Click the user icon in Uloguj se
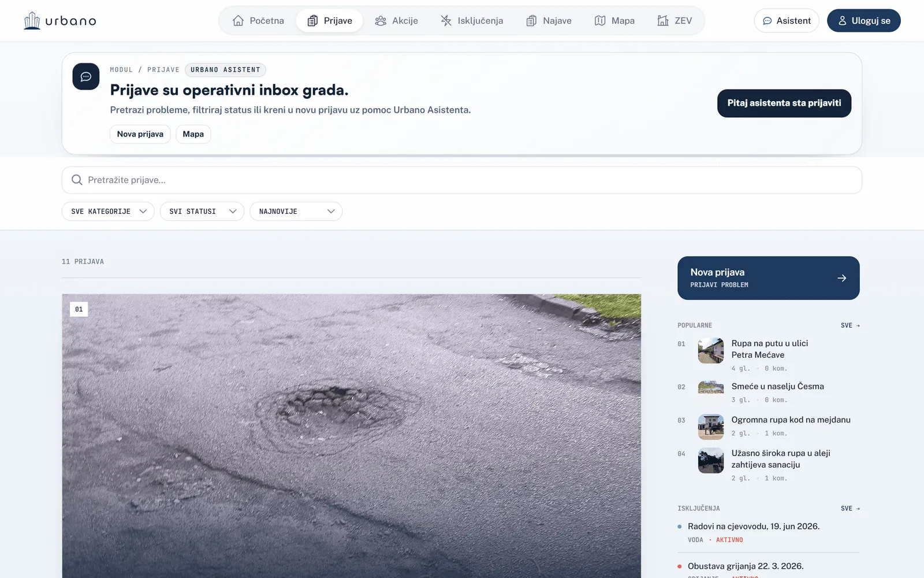924x578 pixels. pyautogui.click(x=843, y=21)
